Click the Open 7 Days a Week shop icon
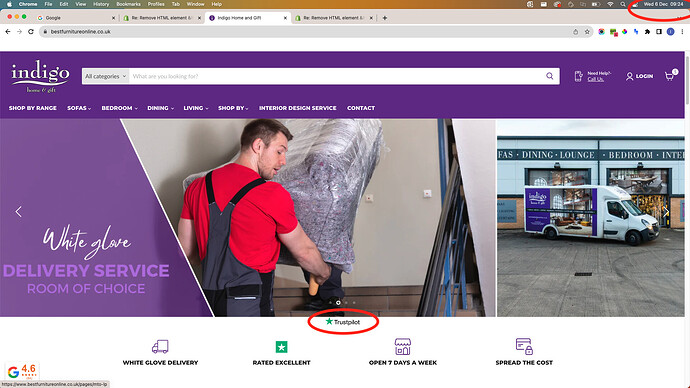 [x=403, y=347]
